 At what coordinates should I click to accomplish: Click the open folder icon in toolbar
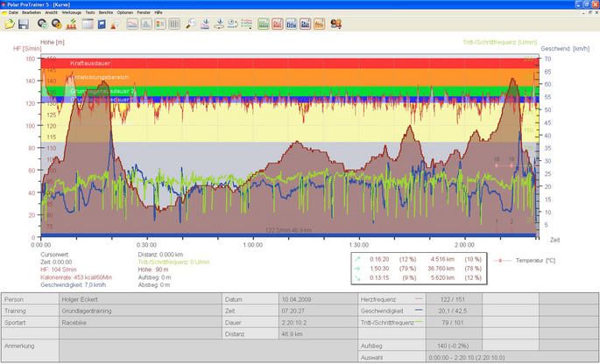[10, 24]
